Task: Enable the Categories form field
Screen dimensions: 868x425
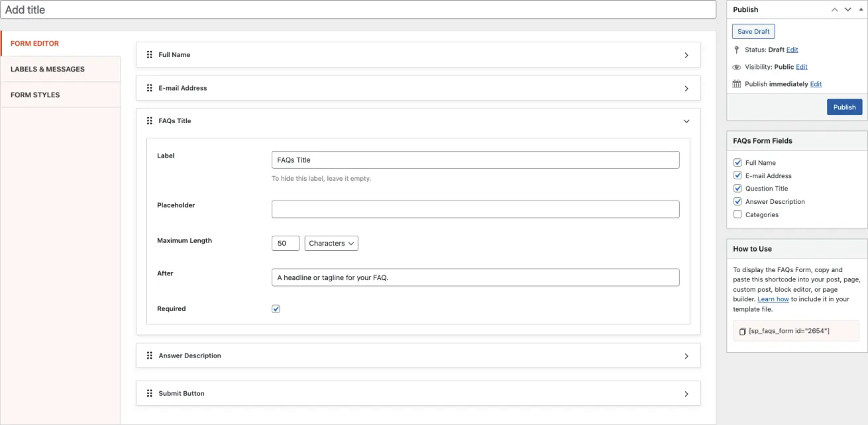Action: (737, 214)
